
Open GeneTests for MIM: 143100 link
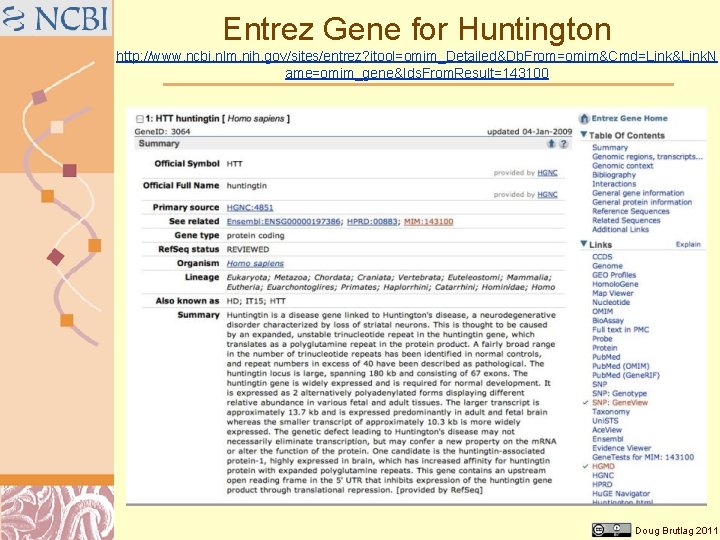click(643, 457)
